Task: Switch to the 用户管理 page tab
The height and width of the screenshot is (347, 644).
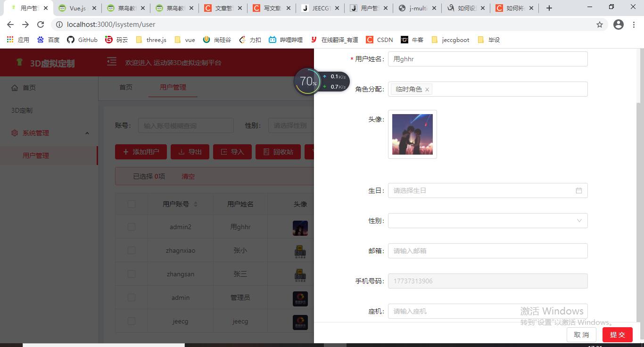Action: click(x=173, y=87)
